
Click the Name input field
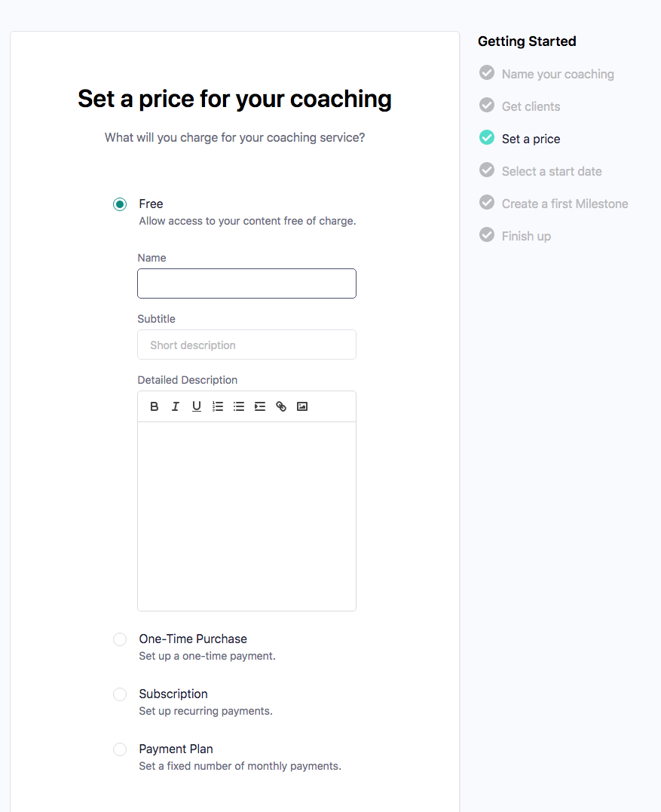click(x=246, y=283)
